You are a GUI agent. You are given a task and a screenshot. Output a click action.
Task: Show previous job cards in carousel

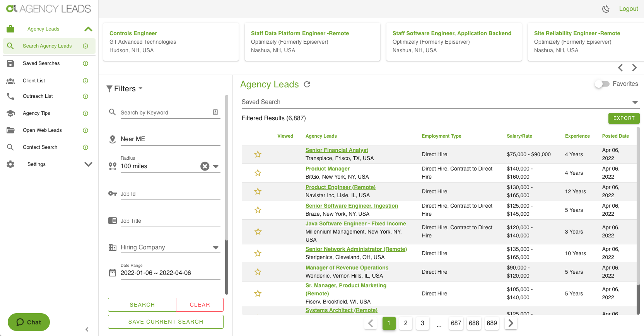(x=620, y=68)
